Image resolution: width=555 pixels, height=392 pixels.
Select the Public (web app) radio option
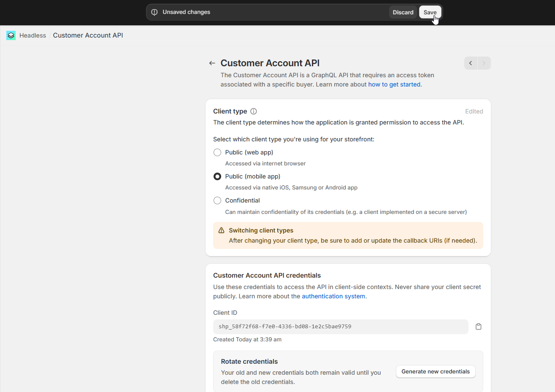point(217,152)
